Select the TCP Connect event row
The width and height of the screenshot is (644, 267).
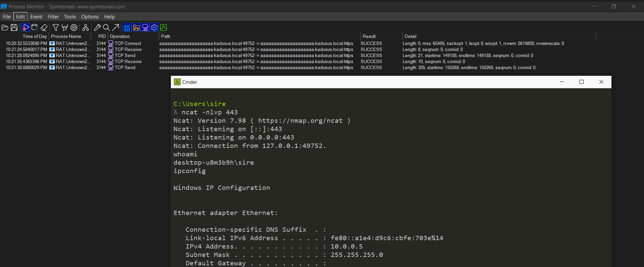(x=128, y=43)
